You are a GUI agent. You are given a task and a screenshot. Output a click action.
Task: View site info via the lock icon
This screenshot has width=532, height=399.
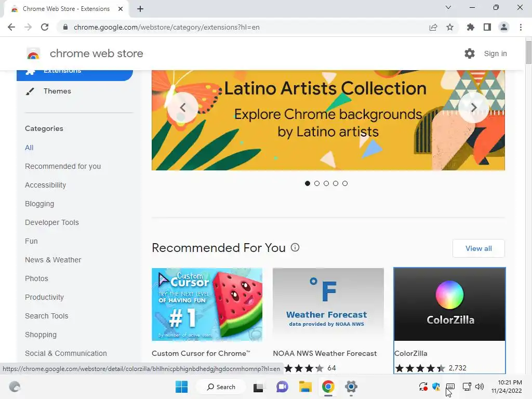(x=65, y=27)
